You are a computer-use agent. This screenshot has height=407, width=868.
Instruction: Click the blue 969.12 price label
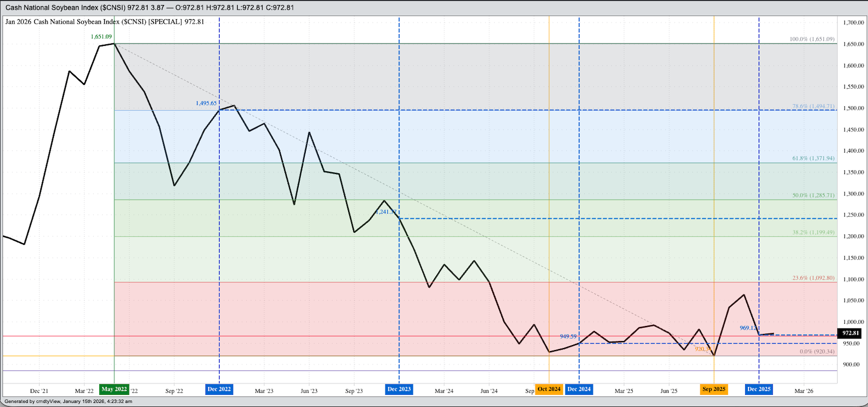click(x=749, y=328)
